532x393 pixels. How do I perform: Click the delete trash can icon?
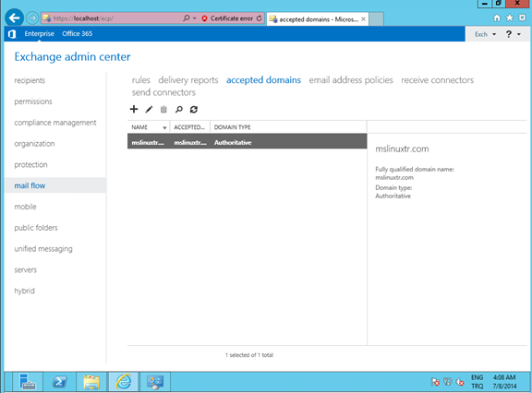click(x=163, y=109)
